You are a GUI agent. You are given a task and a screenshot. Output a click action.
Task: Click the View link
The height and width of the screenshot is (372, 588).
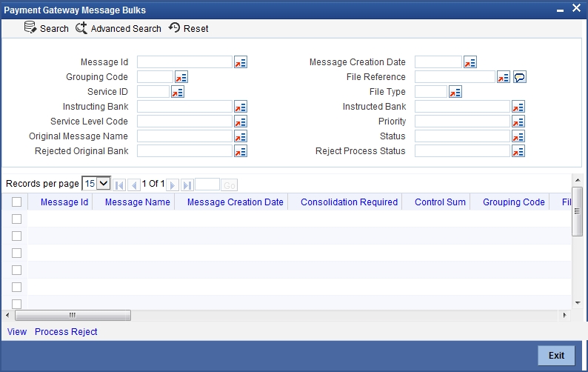[x=17, y=332]
